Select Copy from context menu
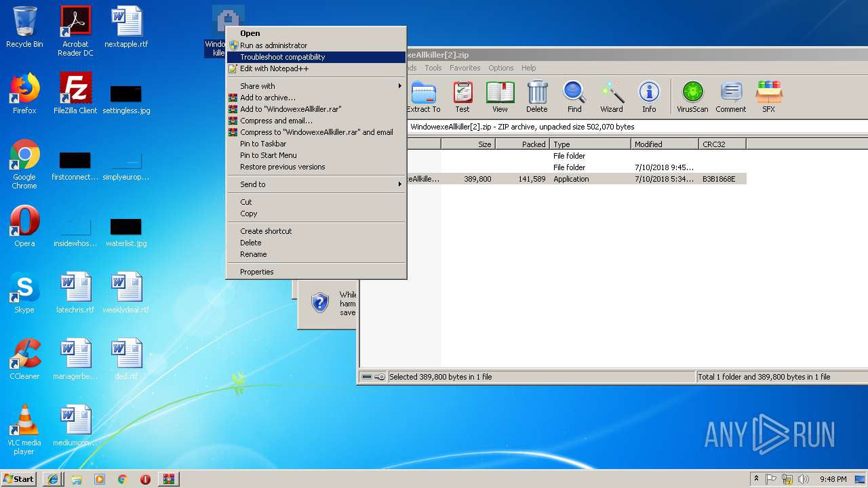The image size is (868, 488). (316, 213)
